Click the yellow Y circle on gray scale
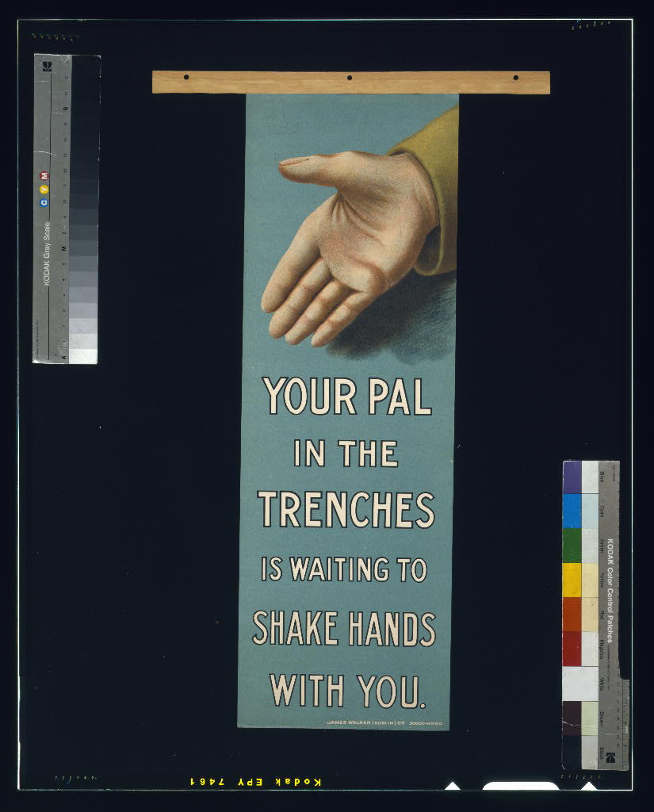Viewport: 654px width, 812px height. click(x=44, y=189)
